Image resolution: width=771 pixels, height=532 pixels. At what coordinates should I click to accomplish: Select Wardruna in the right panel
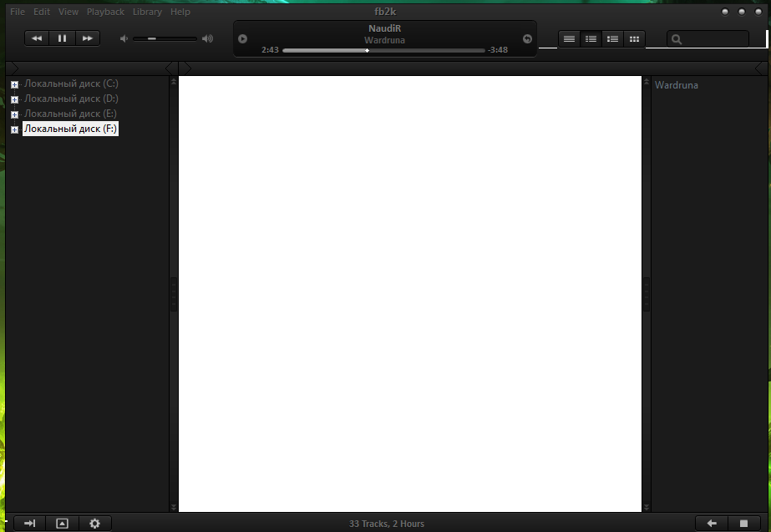click(x=676, y=85)
